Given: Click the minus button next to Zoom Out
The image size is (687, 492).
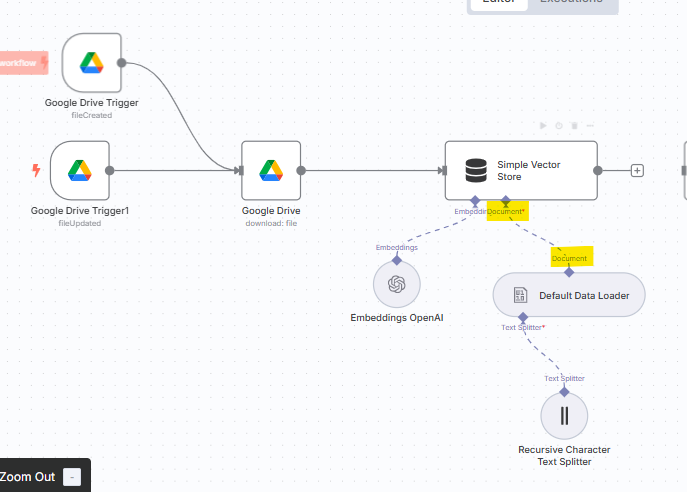Looking at the screenshot, I should pyautogui.click(x=72, y=477).
